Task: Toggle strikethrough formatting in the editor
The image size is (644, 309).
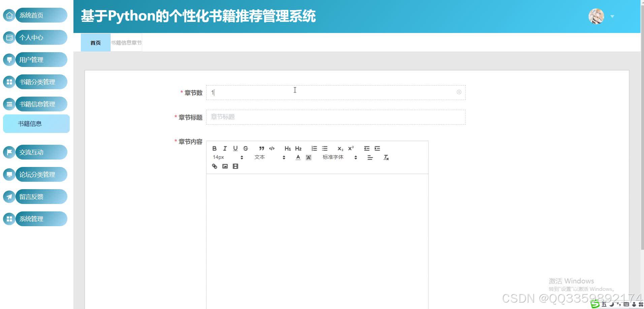Action: 245,148
